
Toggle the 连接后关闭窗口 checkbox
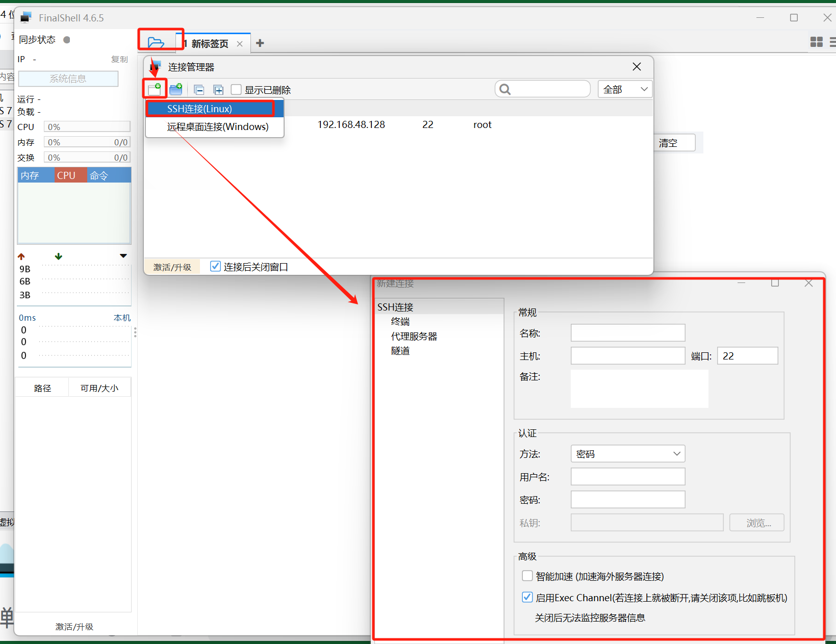pos(215,266)
